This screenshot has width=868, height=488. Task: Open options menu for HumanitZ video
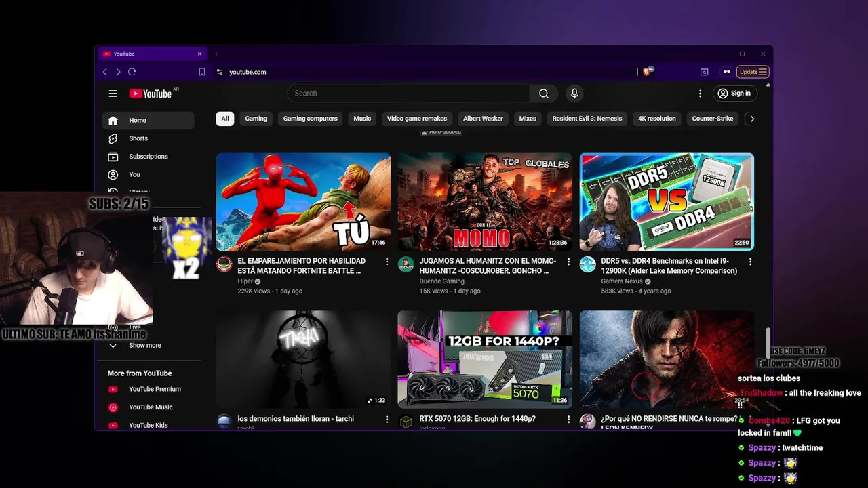(569, 262)
